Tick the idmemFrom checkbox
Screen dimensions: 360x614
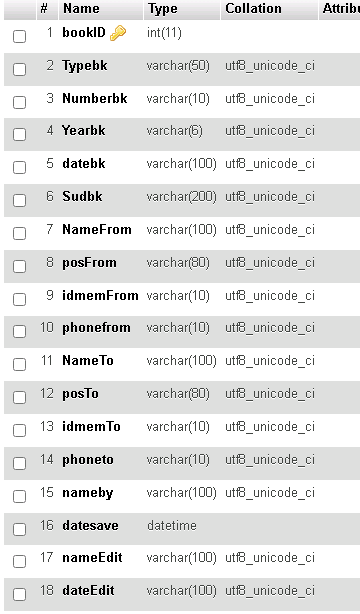click(20, 299)
